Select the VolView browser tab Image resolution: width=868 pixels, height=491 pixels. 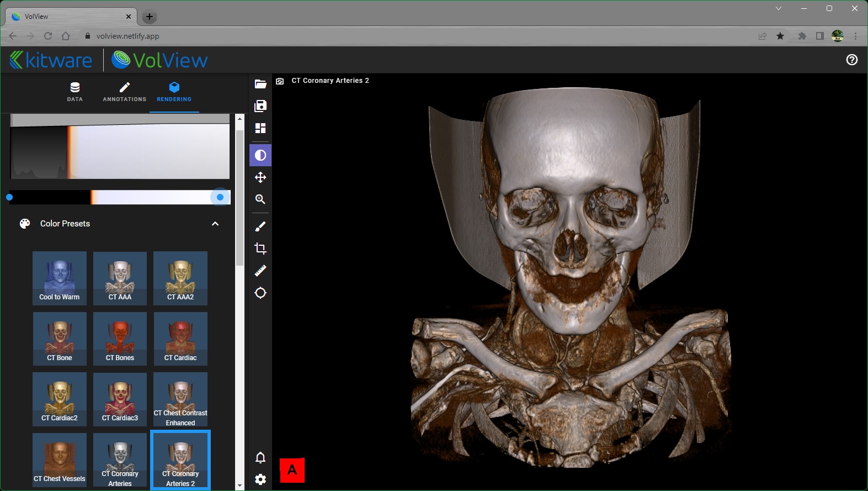(x=71, y=17)
